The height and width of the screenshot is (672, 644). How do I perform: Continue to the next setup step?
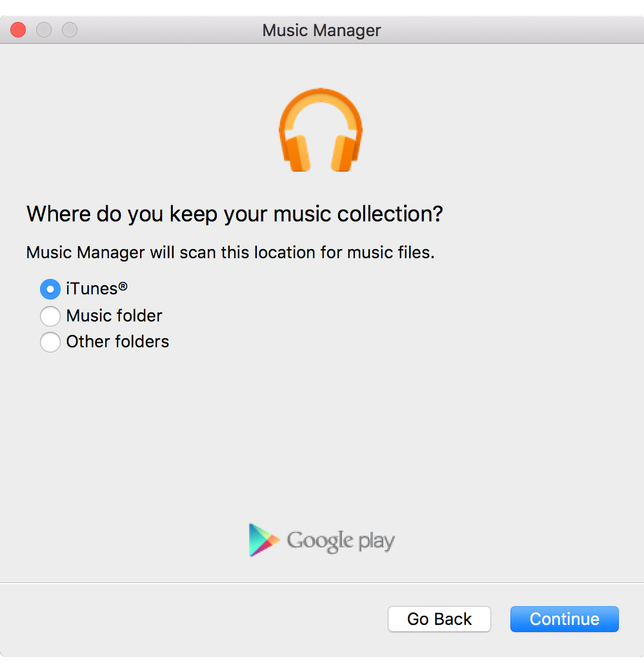tap(564, 619)
